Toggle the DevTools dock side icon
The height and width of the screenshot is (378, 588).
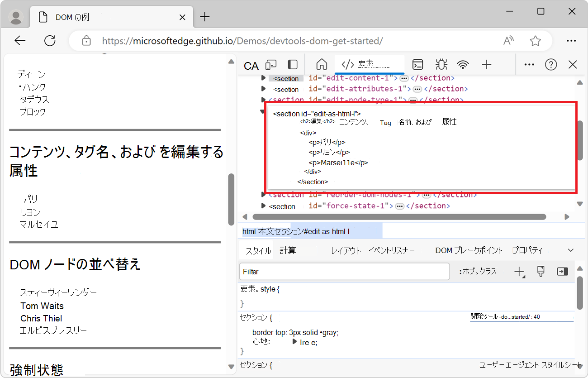(x=292, y=65)
